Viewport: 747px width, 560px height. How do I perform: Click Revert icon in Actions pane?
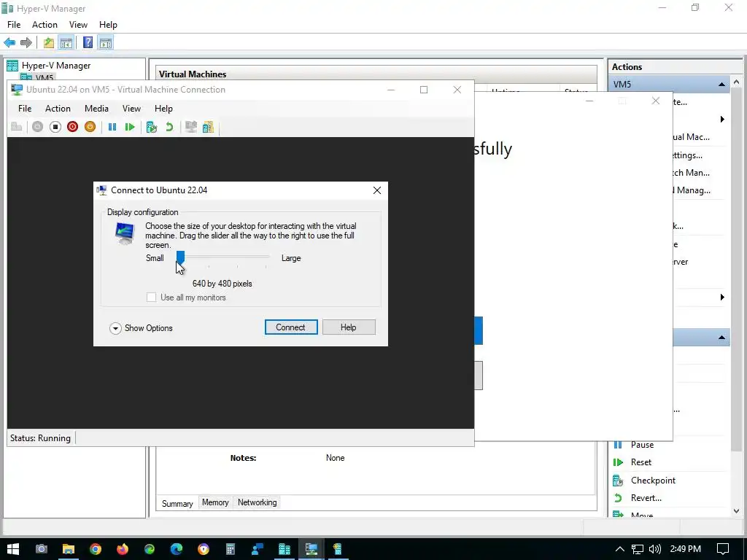pos(619,498)
